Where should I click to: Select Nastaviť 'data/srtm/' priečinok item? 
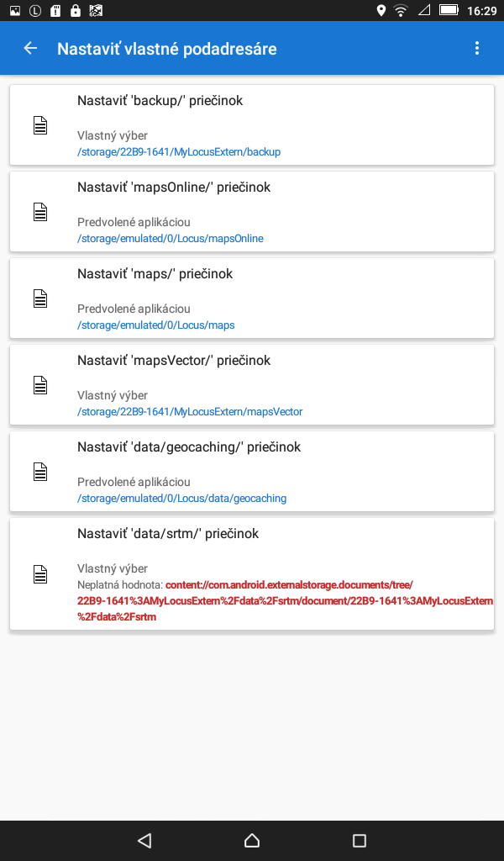click(x=168, y=534)
